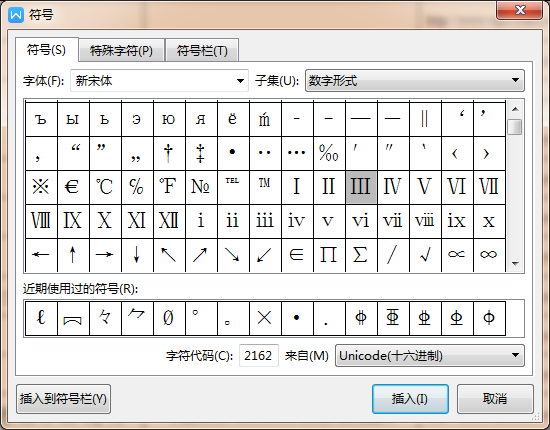
Task: Pick the horizontal ellipsis … symbol
Action: tap(297, 153)
